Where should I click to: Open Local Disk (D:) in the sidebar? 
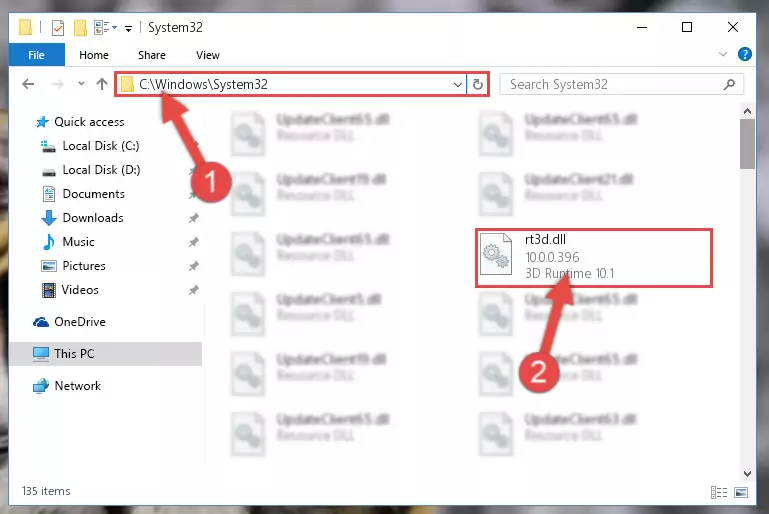101,170
